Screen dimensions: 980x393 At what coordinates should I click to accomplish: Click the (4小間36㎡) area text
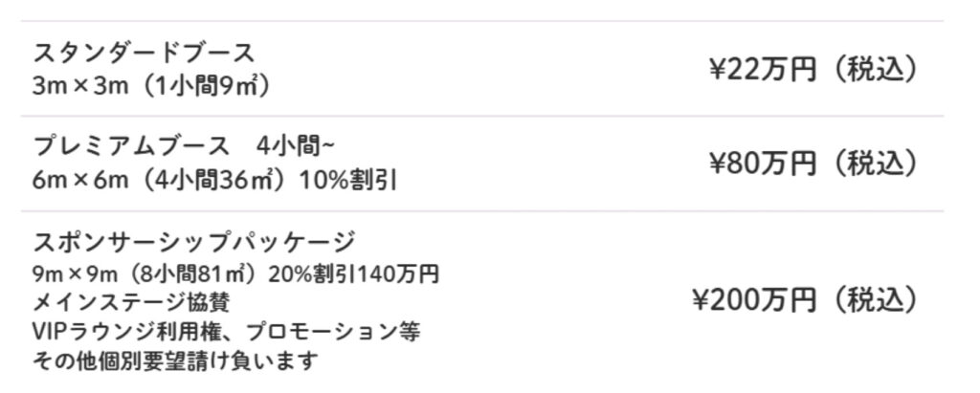pyautogui.click(x=215, y=181)
